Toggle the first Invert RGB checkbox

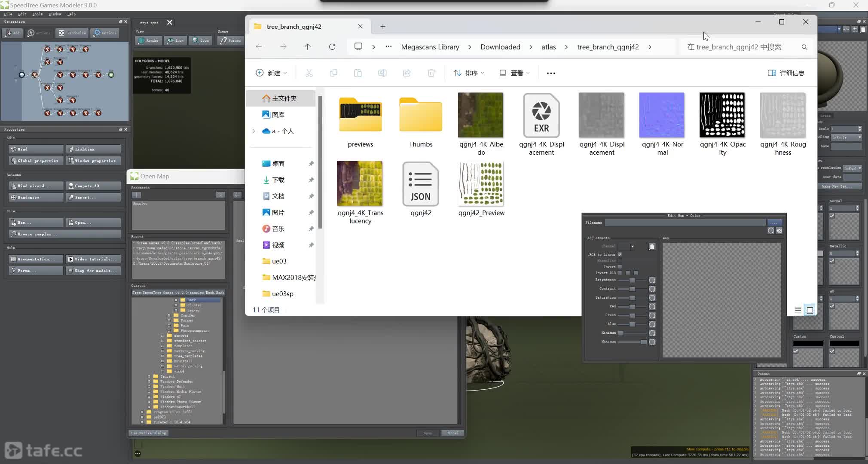[x=620, y=273]
